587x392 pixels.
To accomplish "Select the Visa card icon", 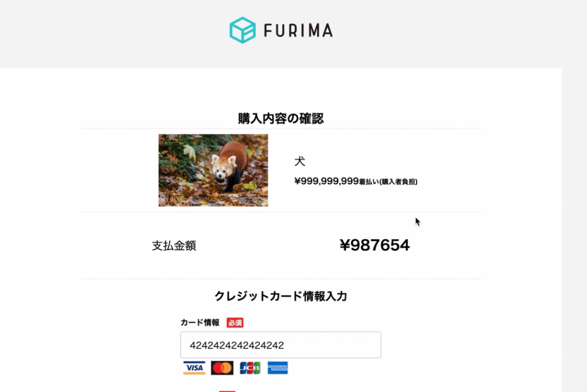I will pyautogui.click(x=194, y=368).
